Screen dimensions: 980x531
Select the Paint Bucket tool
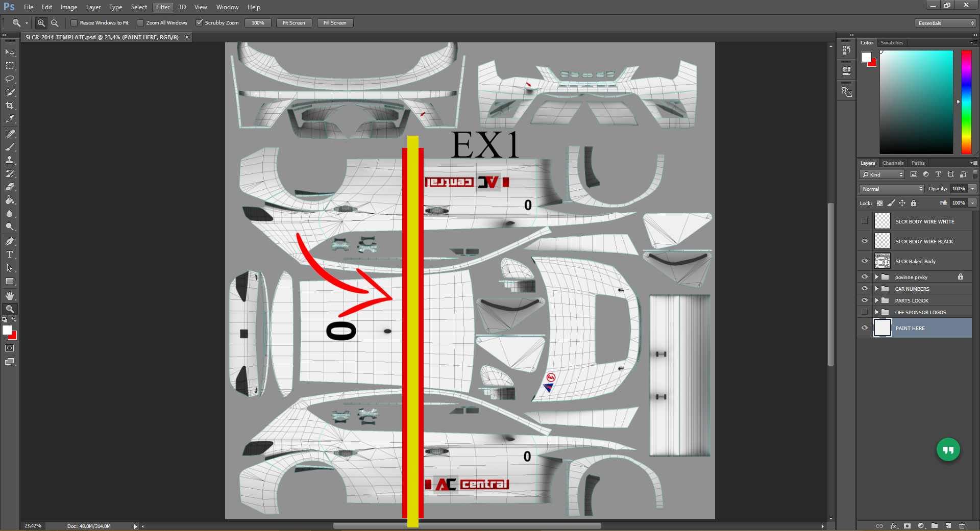(x=10, y=200)
